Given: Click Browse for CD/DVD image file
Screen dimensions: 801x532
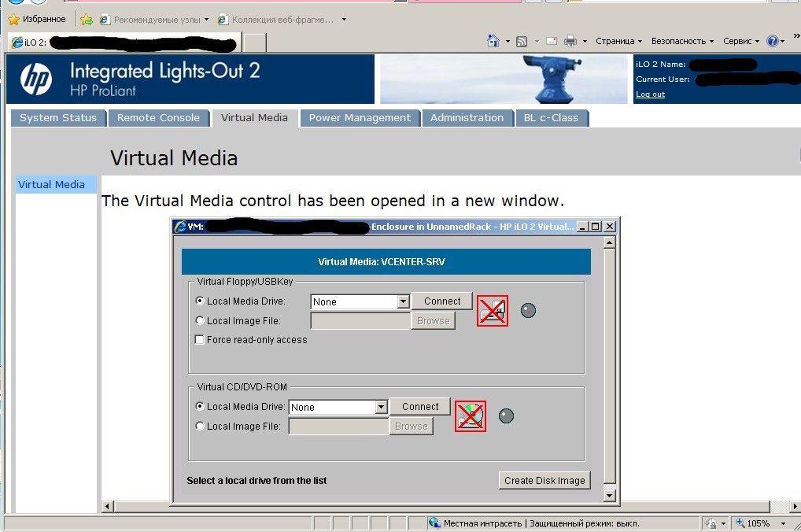Looking at the screenshot, I should (412, 426).
